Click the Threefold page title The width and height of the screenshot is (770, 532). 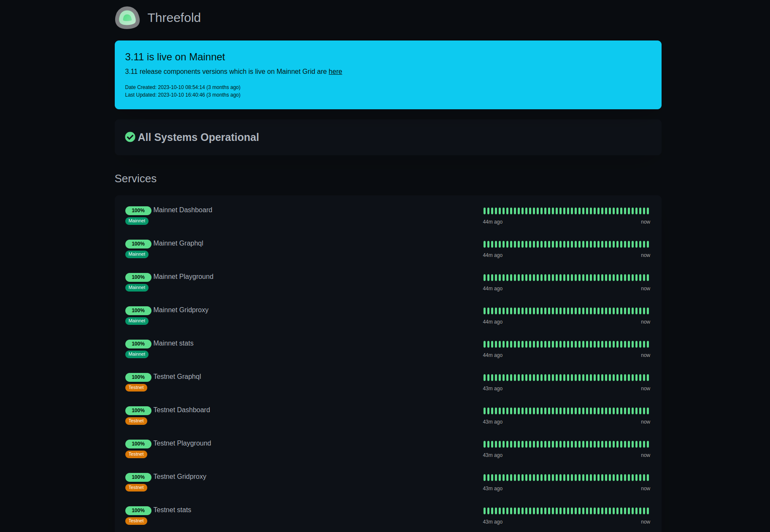pos(174,18)
